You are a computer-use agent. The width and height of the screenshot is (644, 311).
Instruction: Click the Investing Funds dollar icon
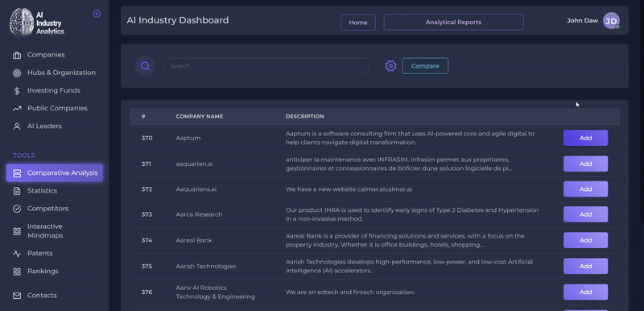click(x=17, y=91)
